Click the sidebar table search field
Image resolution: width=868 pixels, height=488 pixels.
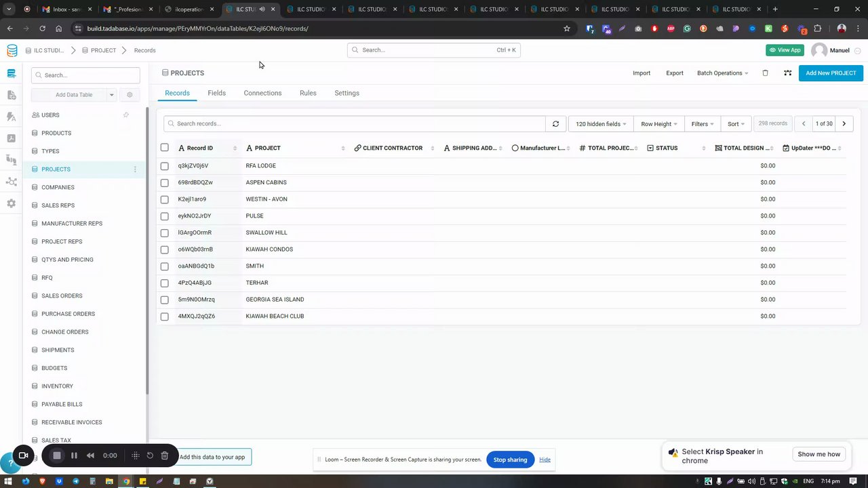[x=85, y=75]
